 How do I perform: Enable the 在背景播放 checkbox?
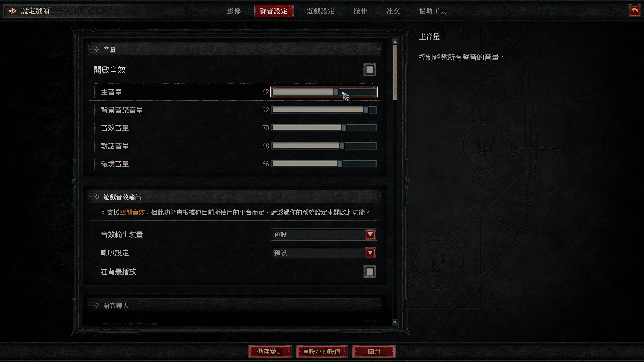pyautogui.click(x=370, y=272)
